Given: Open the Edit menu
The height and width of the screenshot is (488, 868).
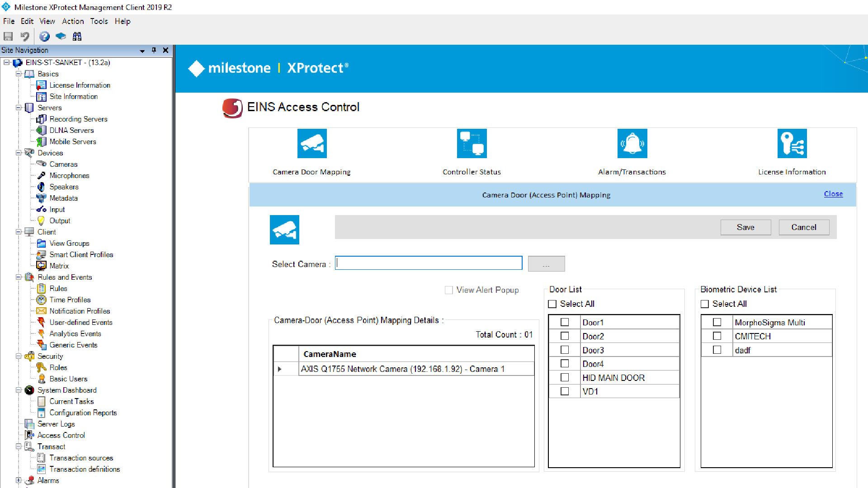Looking at the screenshot, I should tap(27, 21).
